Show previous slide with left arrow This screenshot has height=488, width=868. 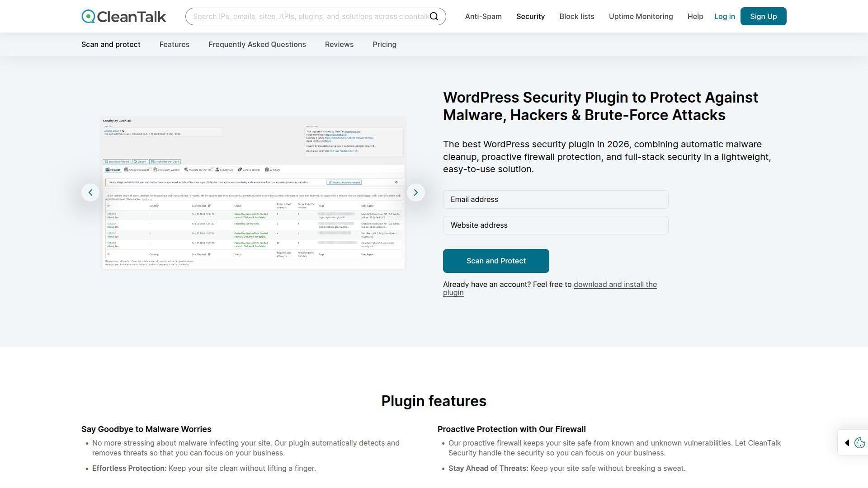90,192
